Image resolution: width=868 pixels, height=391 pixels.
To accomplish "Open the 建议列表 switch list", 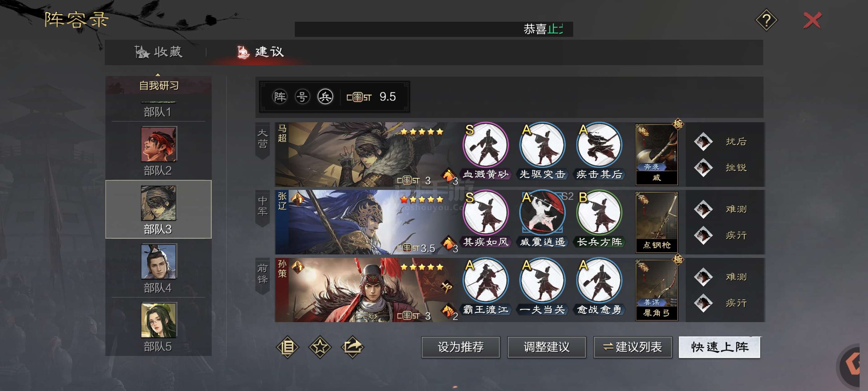I will 632,347.
